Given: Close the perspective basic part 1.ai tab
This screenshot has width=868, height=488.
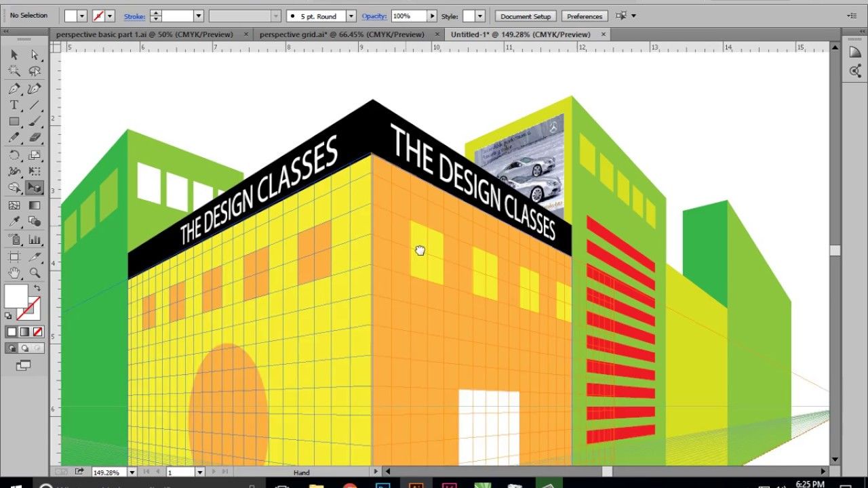Looking at the screenshot, I should coord(245,34).
